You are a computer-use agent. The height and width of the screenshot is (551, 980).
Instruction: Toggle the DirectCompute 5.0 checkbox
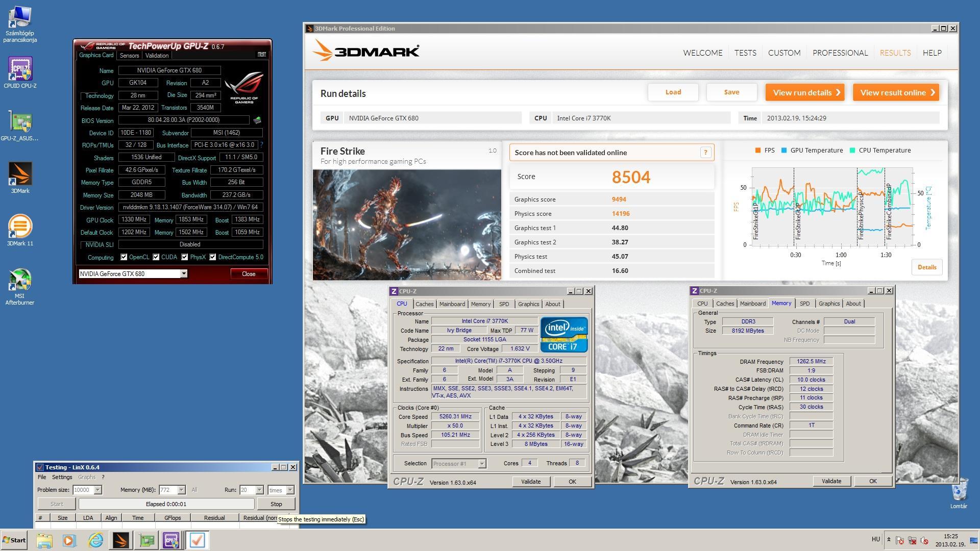click(212, 257)
